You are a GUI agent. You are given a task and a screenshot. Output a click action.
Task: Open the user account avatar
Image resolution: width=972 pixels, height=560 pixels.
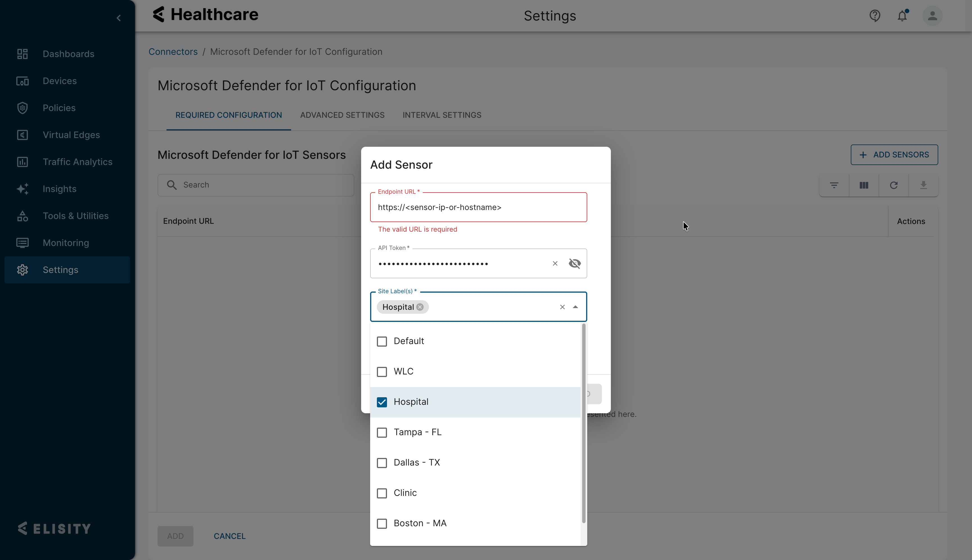click(x=932, y=16)
